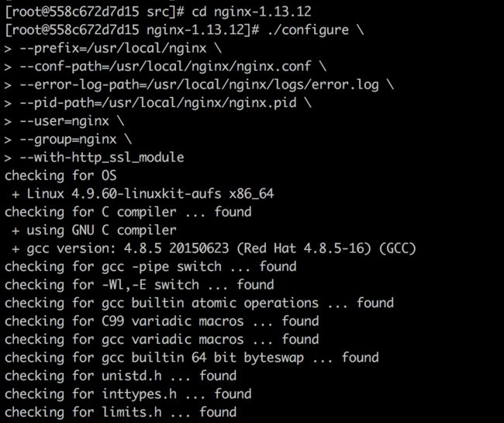The width and height of the screenshot is (504, 423).
Task: Click 'found' after C compiler check
Action: pos(233,212)
